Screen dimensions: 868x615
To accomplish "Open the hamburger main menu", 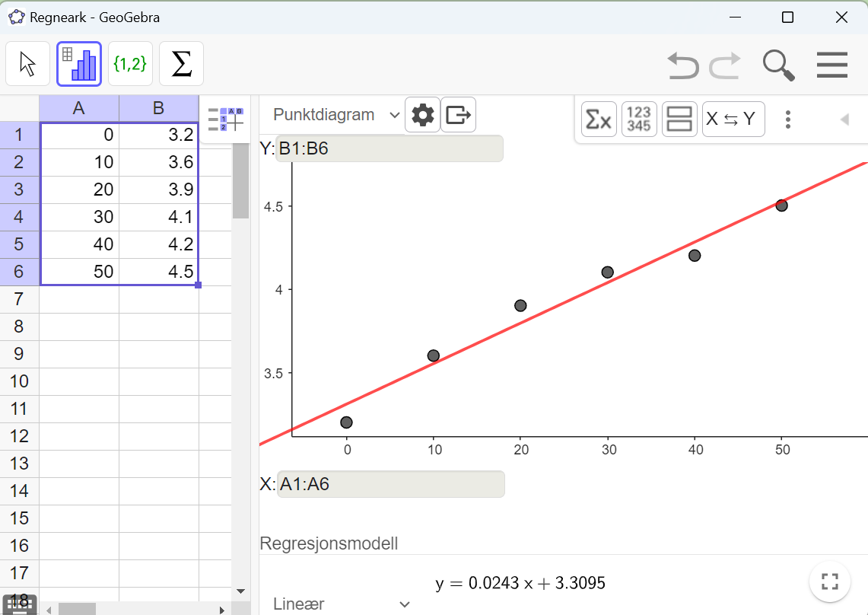I will (x=832, y=65).
